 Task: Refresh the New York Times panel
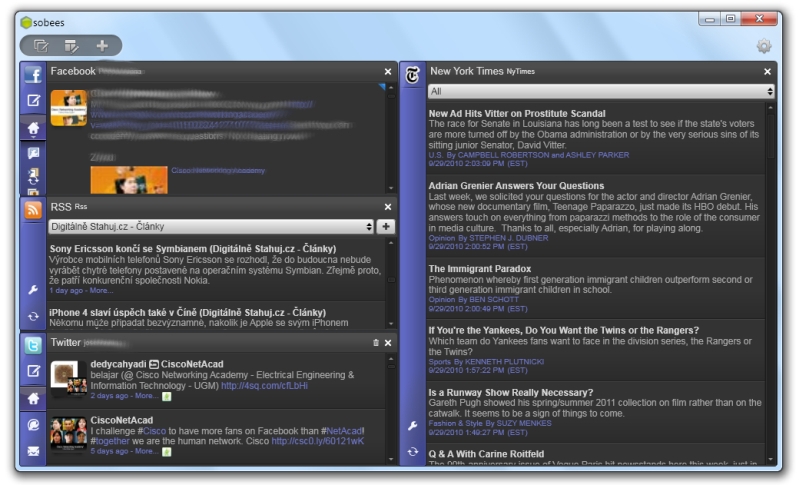click(x=412, y=452)
